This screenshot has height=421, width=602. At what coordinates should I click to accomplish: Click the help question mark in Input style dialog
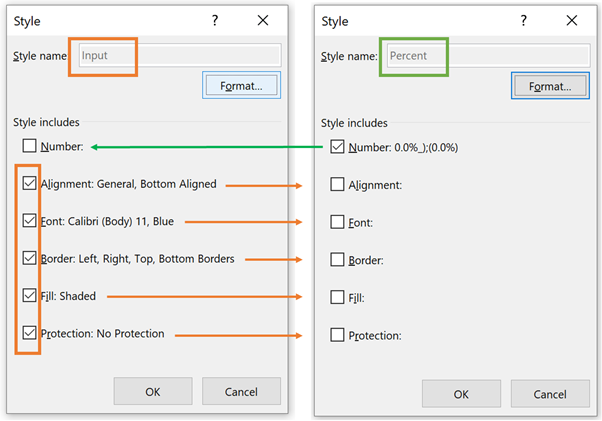point(216,20)
